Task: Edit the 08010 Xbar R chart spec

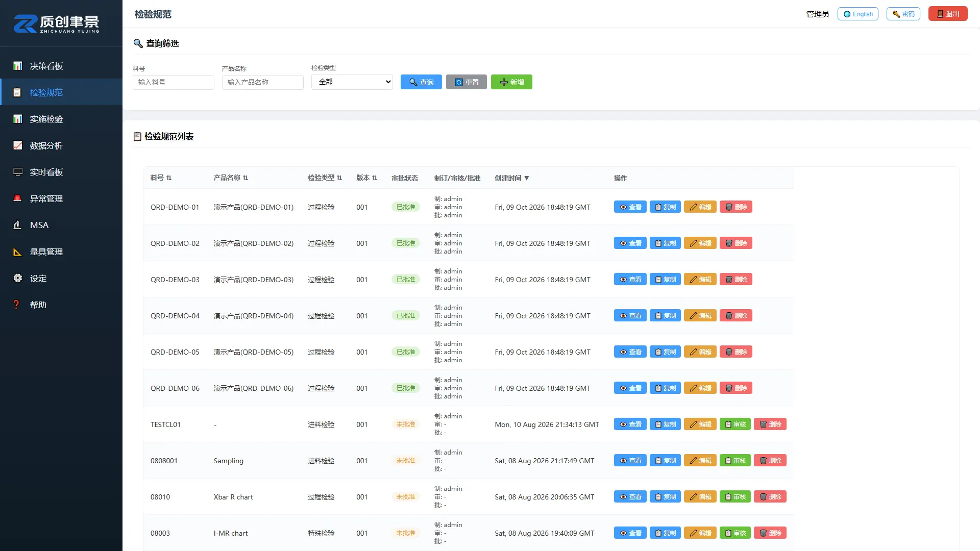Action: click(700, 497)
